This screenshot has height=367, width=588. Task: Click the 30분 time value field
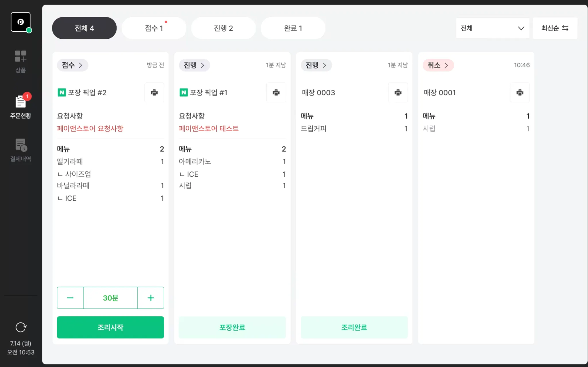111,298
